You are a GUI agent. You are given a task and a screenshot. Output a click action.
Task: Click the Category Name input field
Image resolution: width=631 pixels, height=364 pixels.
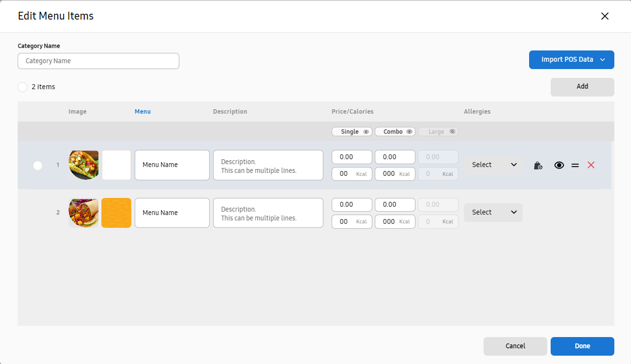(x=98, y=61)
